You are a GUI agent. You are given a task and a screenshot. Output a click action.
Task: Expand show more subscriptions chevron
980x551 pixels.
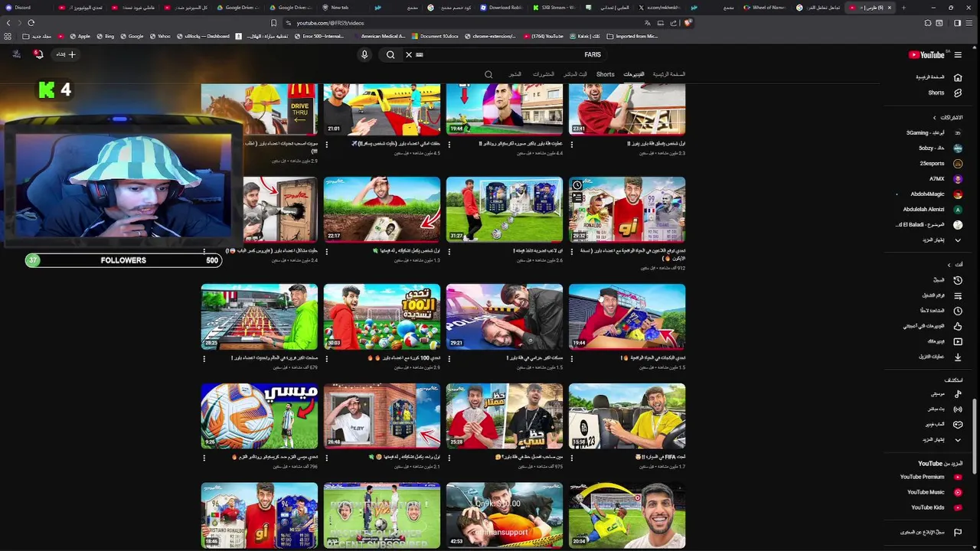(x=958, y=240)
